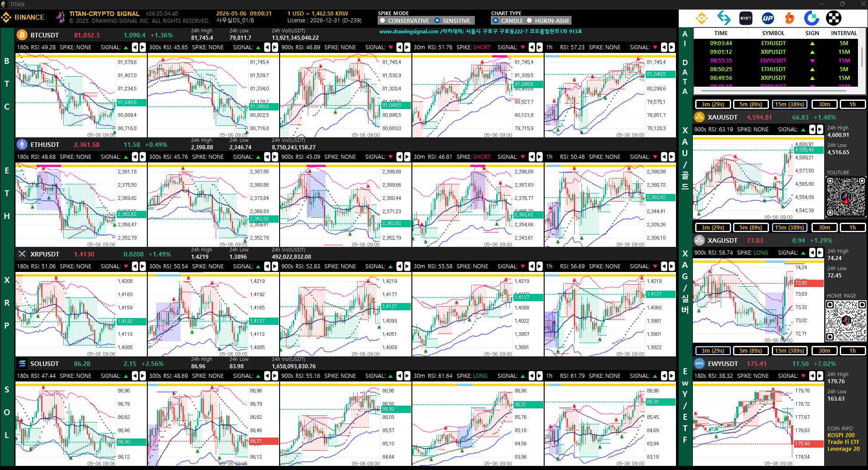The image size is (868, 470).
Task: Select the 09:01:12 XRPUSDT signal row
Action: tap(776, 52)
